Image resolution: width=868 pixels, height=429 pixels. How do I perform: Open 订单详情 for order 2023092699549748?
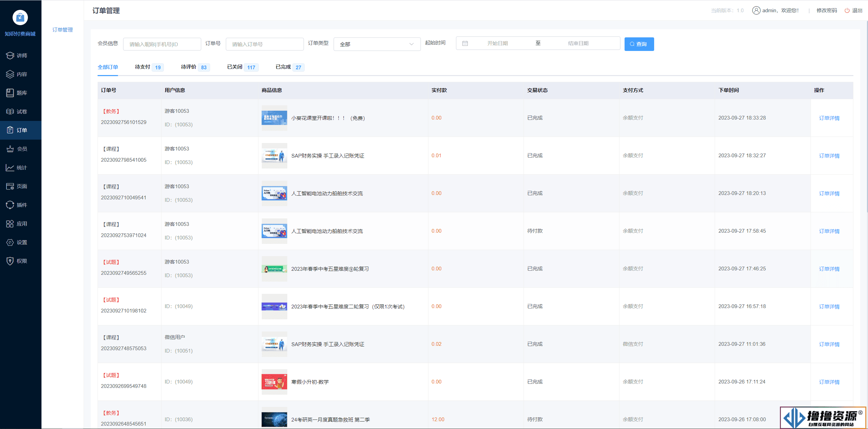click(x=829, y=382)
